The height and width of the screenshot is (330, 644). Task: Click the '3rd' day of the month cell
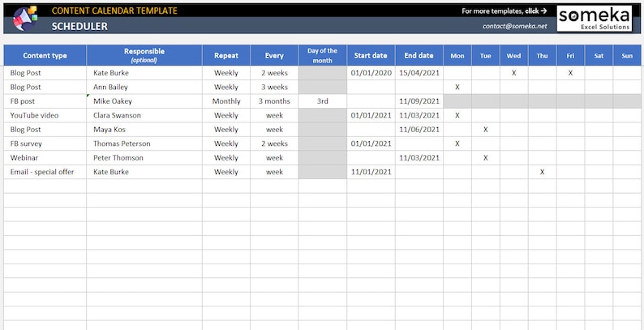(x=323, y=101)
